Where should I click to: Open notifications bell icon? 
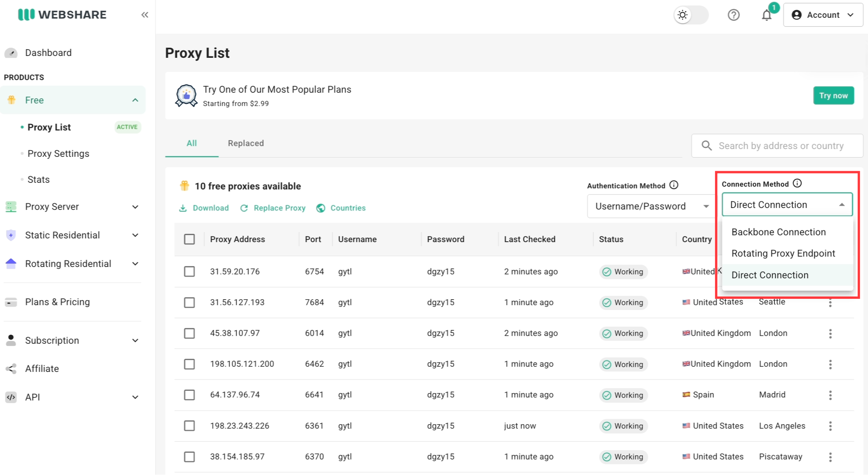pos(766,15)
